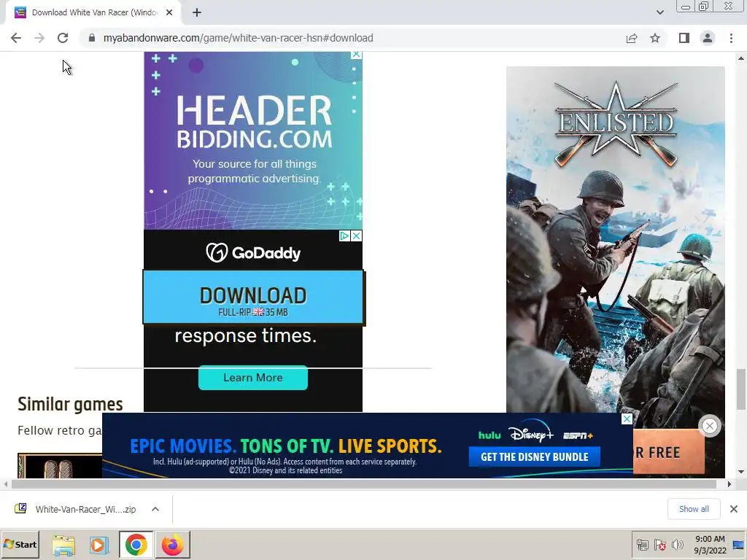Viewport: 747px width, 560px height.
Task: Reload the current page
Action: point(63,38)
